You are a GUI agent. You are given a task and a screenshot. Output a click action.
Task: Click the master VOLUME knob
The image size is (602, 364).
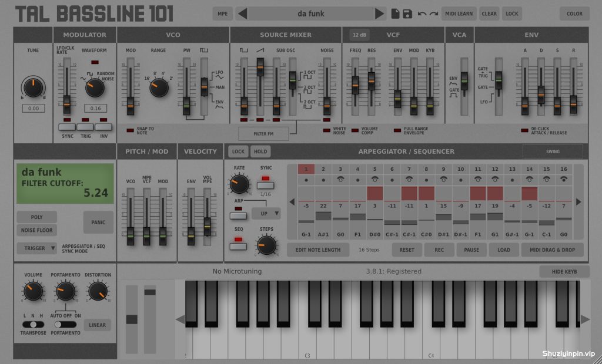coord(33,291)
